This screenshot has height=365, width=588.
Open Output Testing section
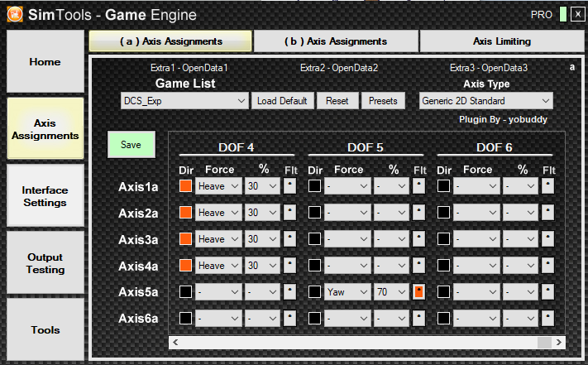click(x=45, y=263)
